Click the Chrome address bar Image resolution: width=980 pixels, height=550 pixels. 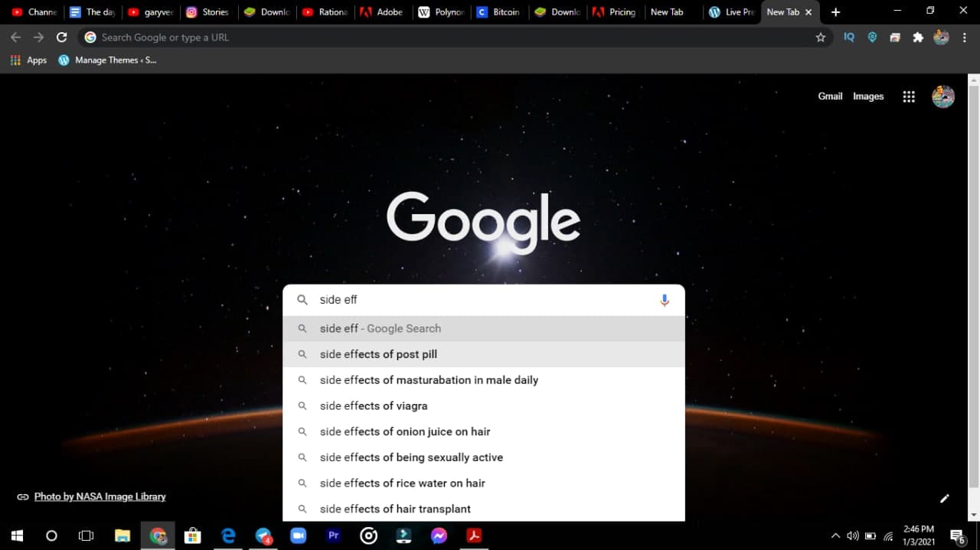pyautogui.click(x=456, y=37)
